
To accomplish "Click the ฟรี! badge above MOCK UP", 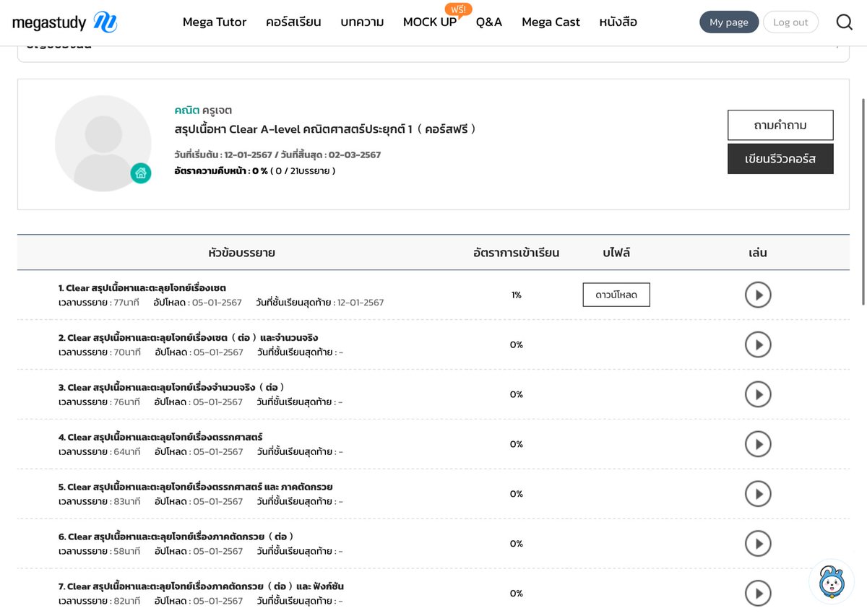I will pos(458,9).
